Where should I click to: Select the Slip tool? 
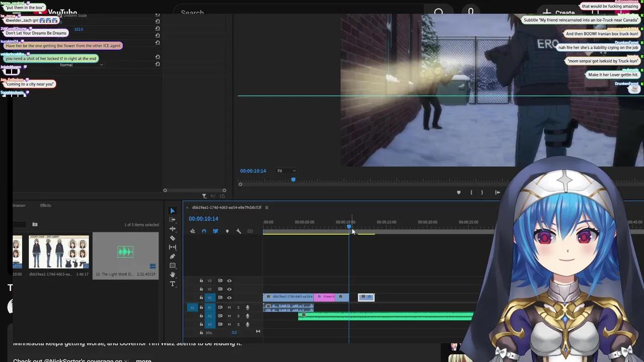click(172, 247)
